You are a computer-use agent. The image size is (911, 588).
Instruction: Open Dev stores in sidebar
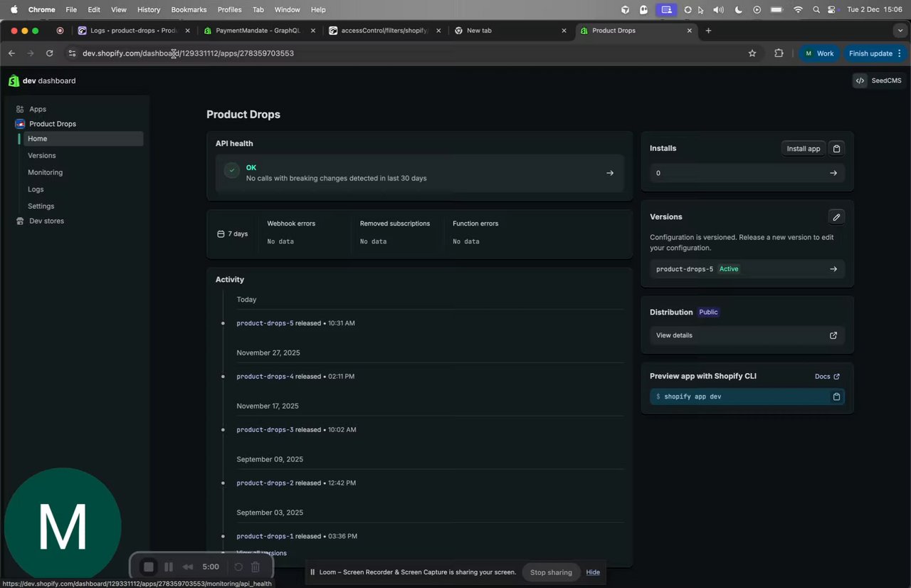point(46,221)
